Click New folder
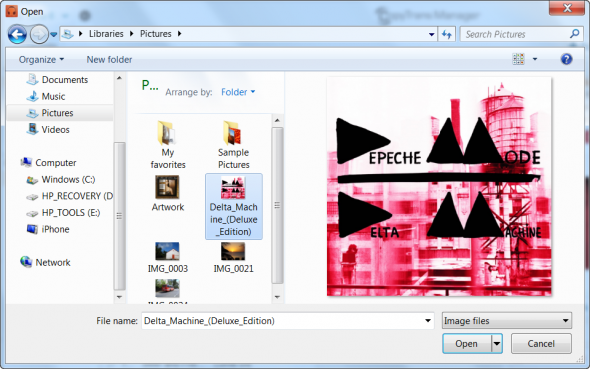Image resolution: width=590 pixels, height=369 pixels. coord(109,60)
